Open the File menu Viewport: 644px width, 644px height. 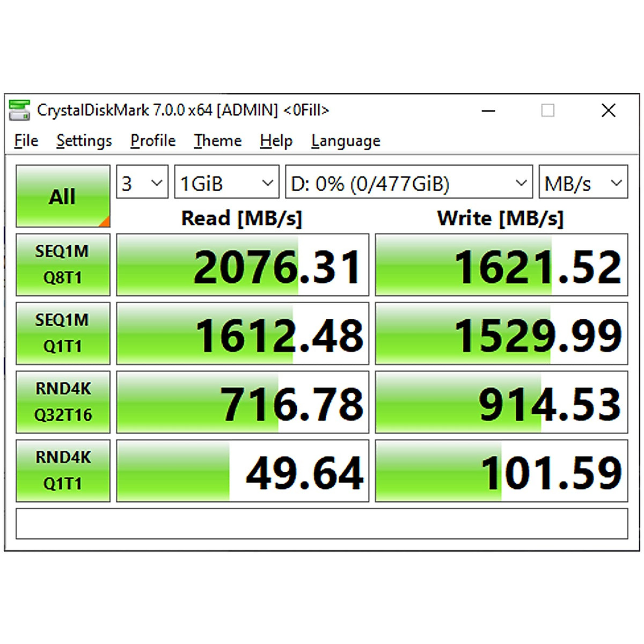pyautogui.click(x=25, y=141)
